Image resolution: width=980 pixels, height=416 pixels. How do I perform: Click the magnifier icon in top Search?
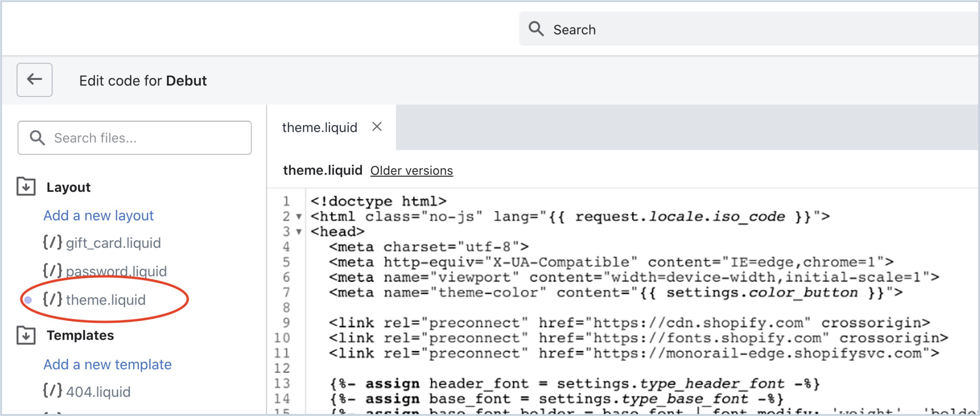(x=536, y=29)
